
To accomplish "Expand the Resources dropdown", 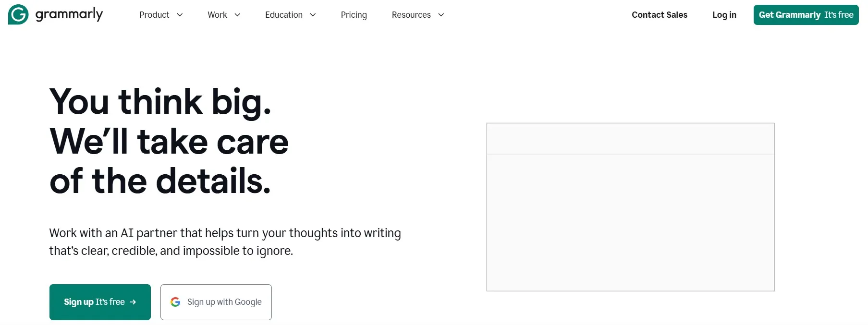I will [x=440, y=15].
